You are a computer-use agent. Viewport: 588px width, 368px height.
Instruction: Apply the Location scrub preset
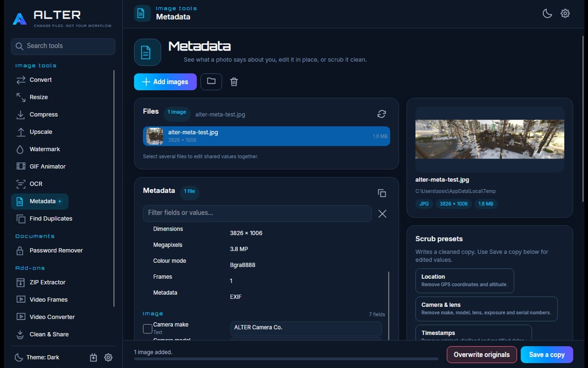point(465,281)
